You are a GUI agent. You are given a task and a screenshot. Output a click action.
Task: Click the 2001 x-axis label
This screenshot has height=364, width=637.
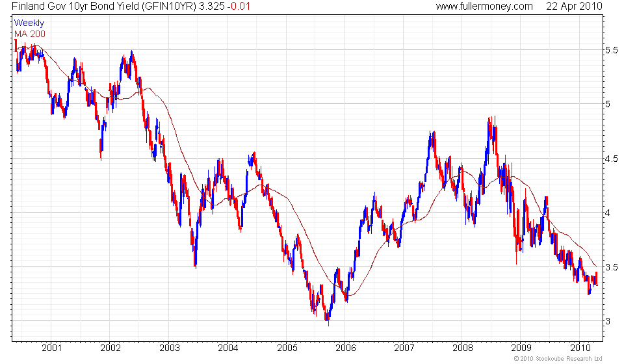pos(51,348)
